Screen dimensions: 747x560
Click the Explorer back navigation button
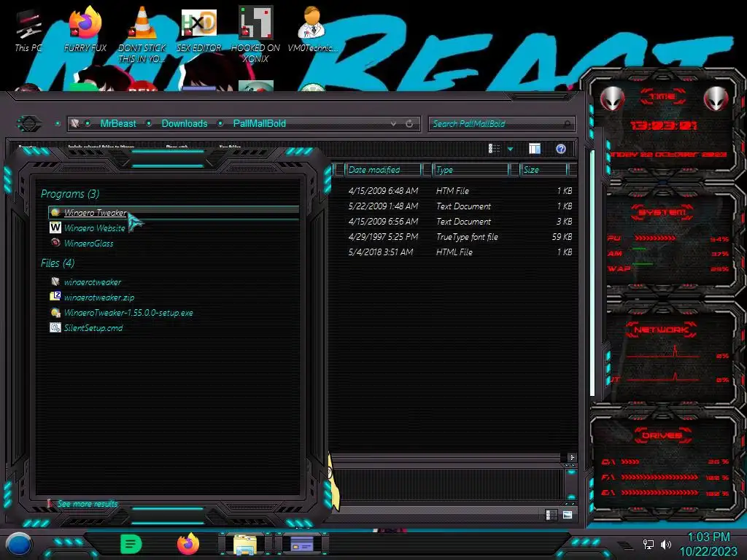point(29,124)
